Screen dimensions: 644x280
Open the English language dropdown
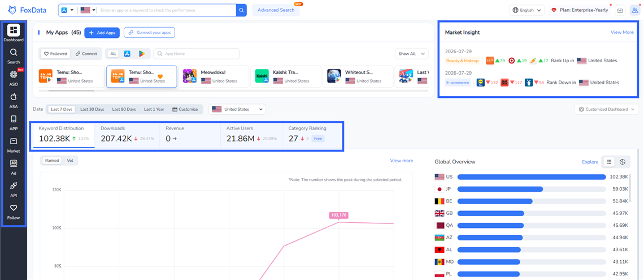526,10
